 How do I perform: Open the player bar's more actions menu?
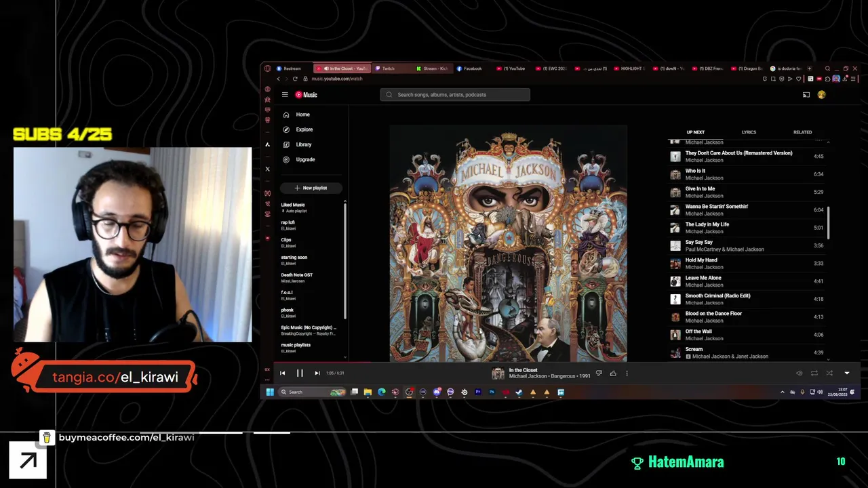point(627,373)
